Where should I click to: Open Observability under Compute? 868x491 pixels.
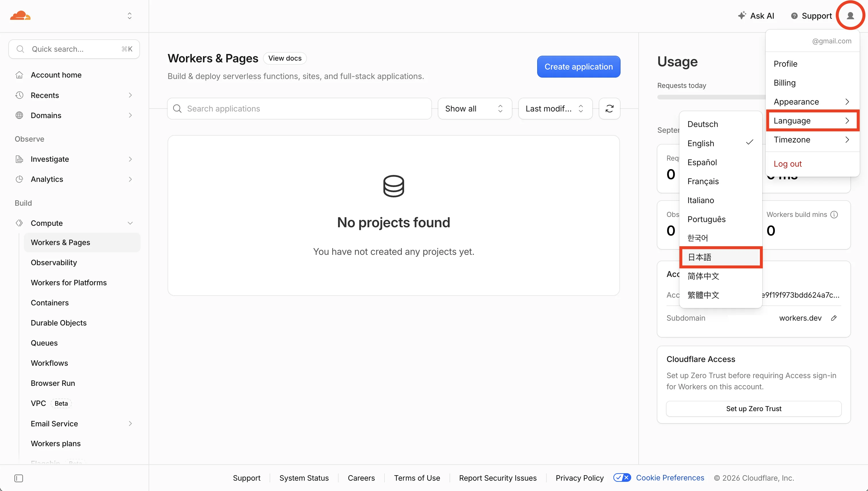tap(54, 262)
